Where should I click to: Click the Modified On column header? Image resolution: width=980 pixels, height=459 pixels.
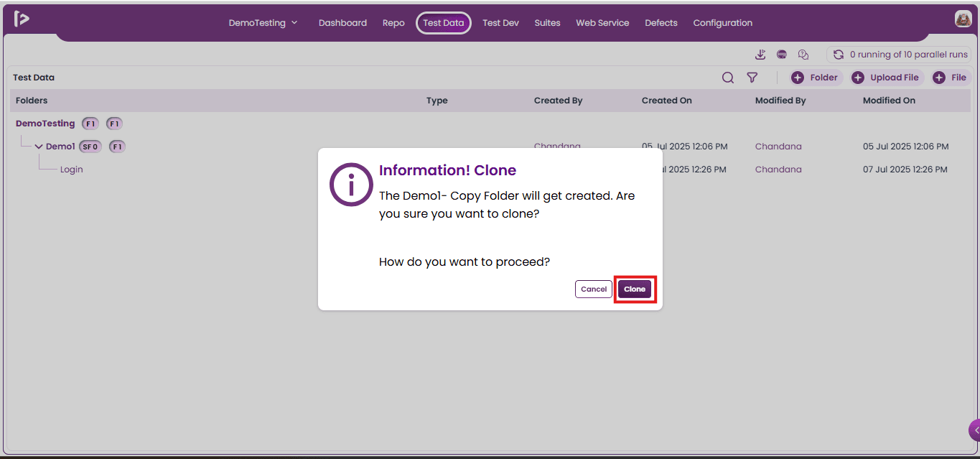coord(889,101)
